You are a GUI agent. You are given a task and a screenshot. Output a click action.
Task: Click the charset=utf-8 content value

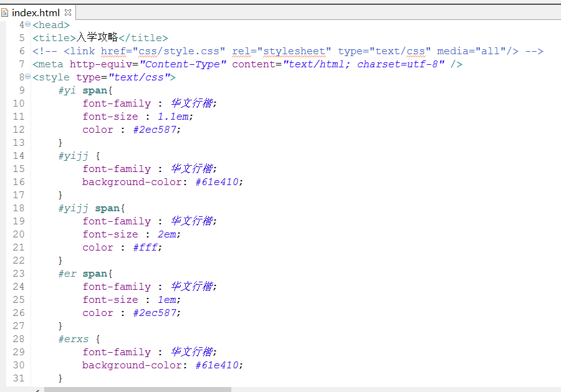[x=397, y=64]
